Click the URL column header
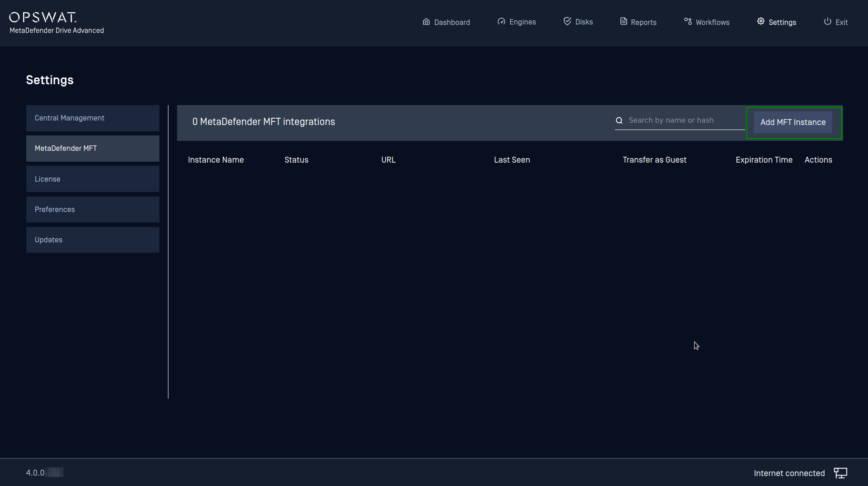The image size is (868, 486). (388, 160)
